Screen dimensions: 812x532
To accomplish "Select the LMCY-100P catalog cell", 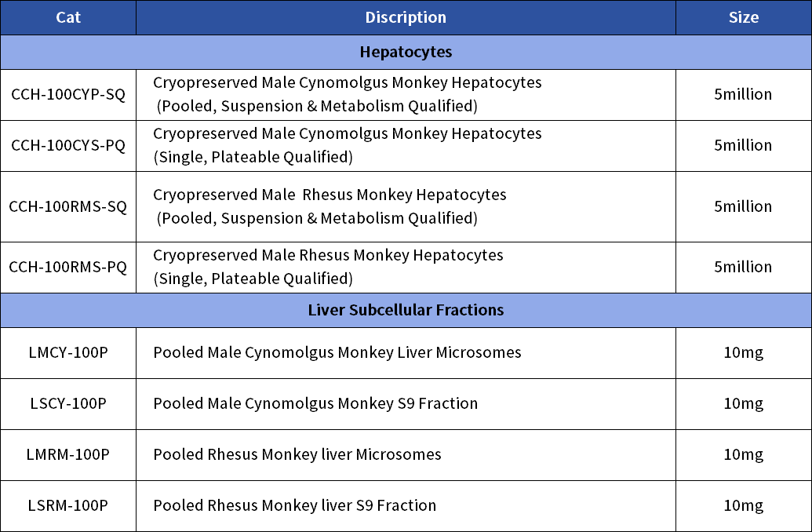I will [x=68, y=353].
